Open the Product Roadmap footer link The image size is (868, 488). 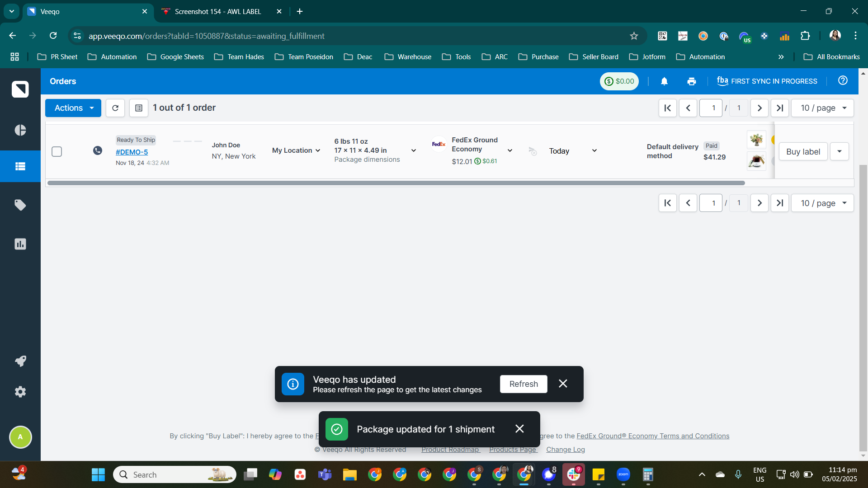[450, 450]
